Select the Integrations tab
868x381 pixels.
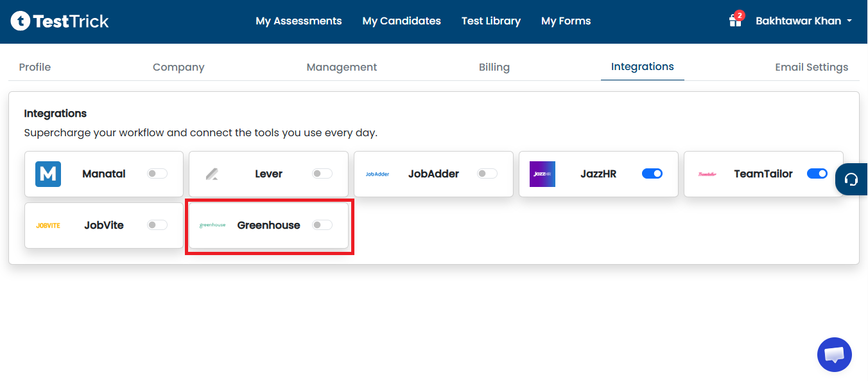pyautogui.click(x=643, y=67)
